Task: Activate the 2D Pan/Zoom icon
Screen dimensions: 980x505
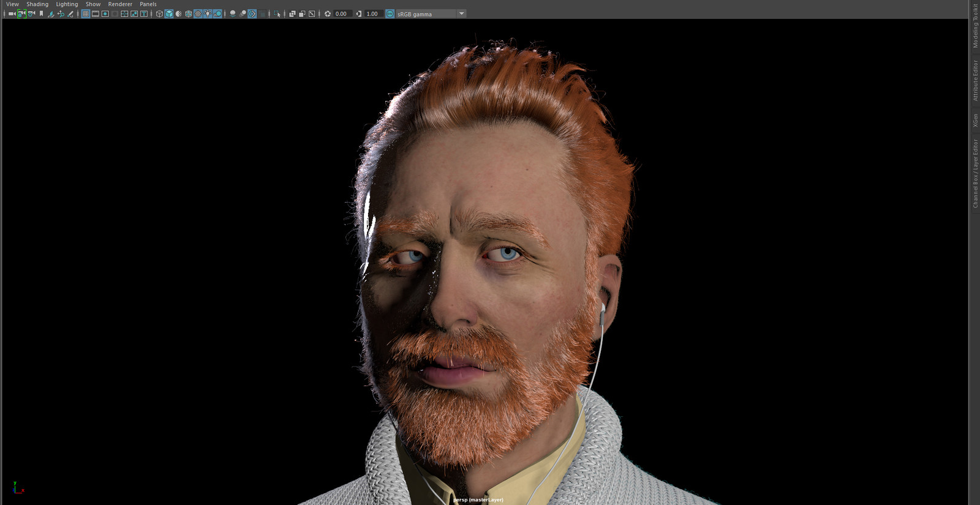Action: pyautogui.click(x=61, y=13)
